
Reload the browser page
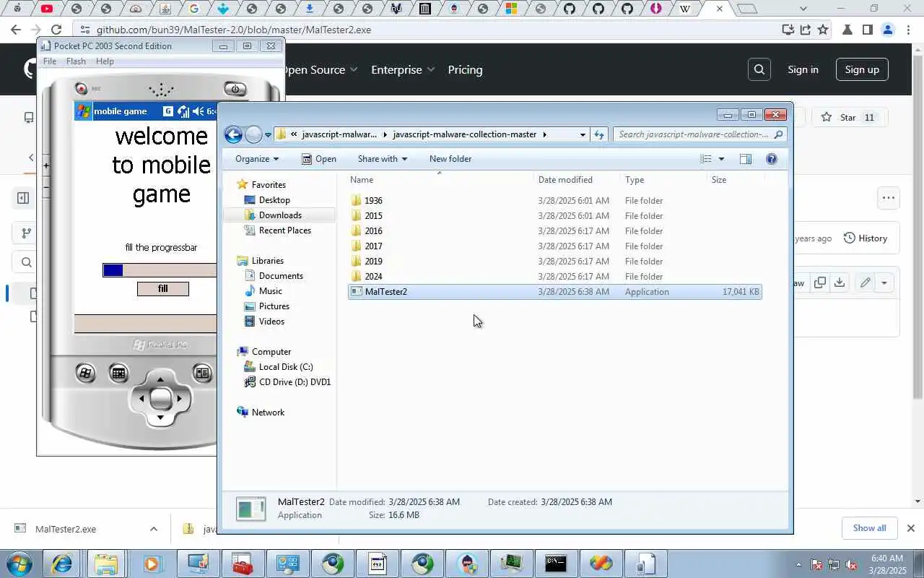coord(56,30)
